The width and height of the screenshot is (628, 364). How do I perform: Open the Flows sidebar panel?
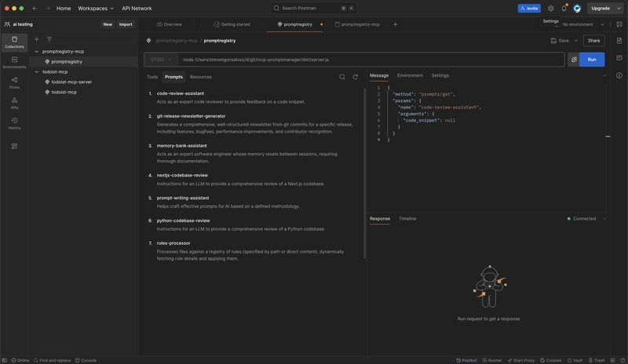14,83
